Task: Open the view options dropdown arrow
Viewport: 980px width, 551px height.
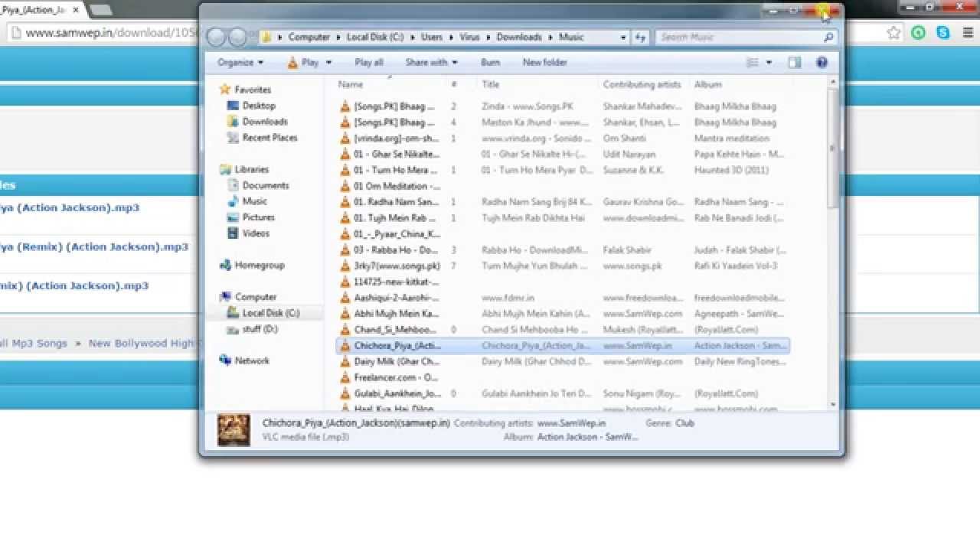Action: pos(769,63)
